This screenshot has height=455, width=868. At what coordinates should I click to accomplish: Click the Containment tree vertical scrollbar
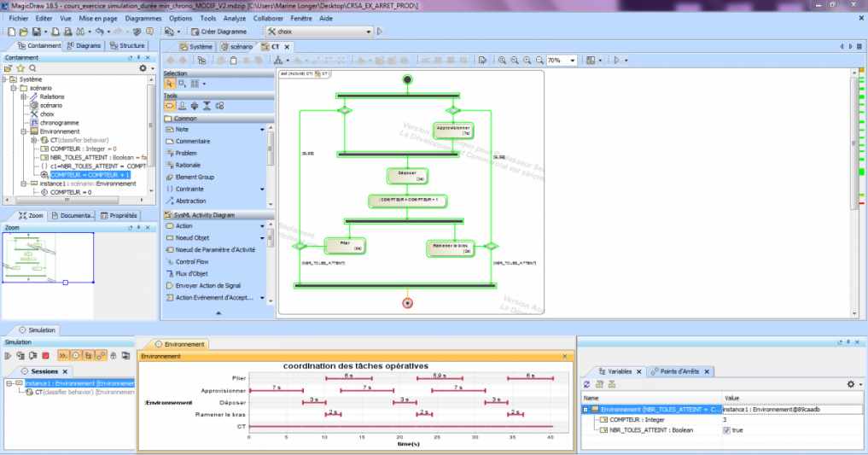(150, 134)
